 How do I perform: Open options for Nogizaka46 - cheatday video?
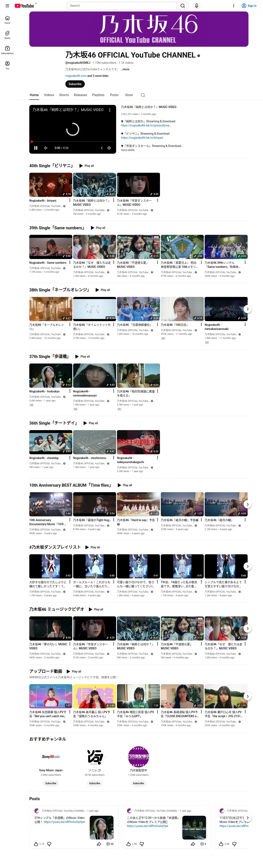[x=70, y=458]
